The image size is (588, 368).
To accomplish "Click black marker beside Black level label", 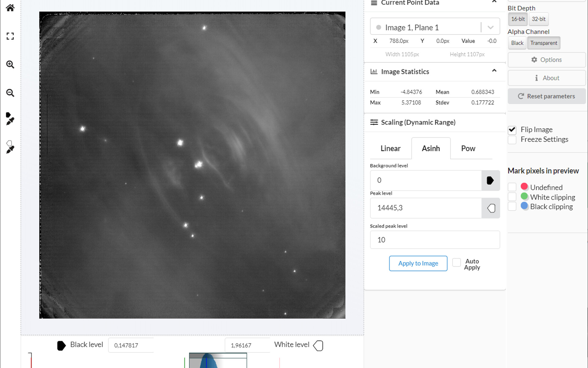I will (61, 346).
